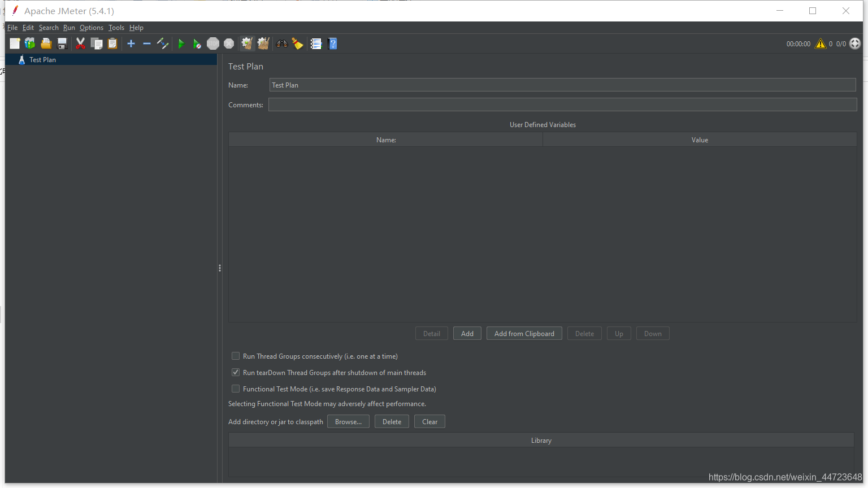Uncheck Run tearDown Thread Groups checkbox
868x488 pixels.
[236, 372]
